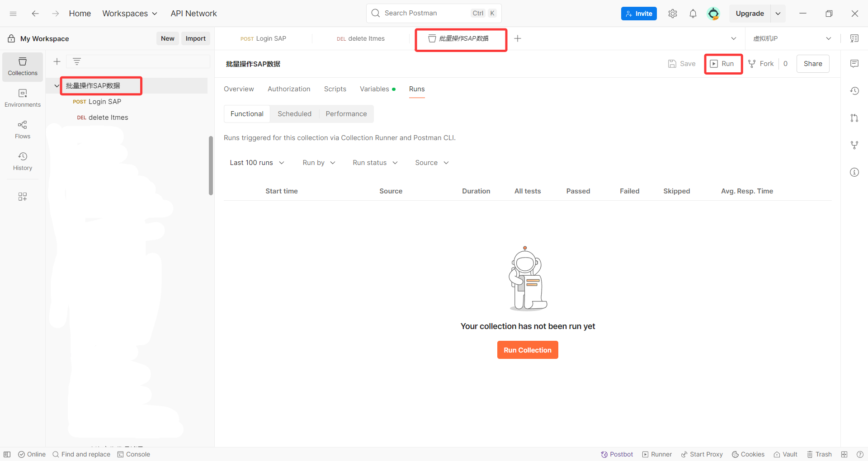Click the New button
The height and width of the screenshot is (461, 868).
point(168,38)
